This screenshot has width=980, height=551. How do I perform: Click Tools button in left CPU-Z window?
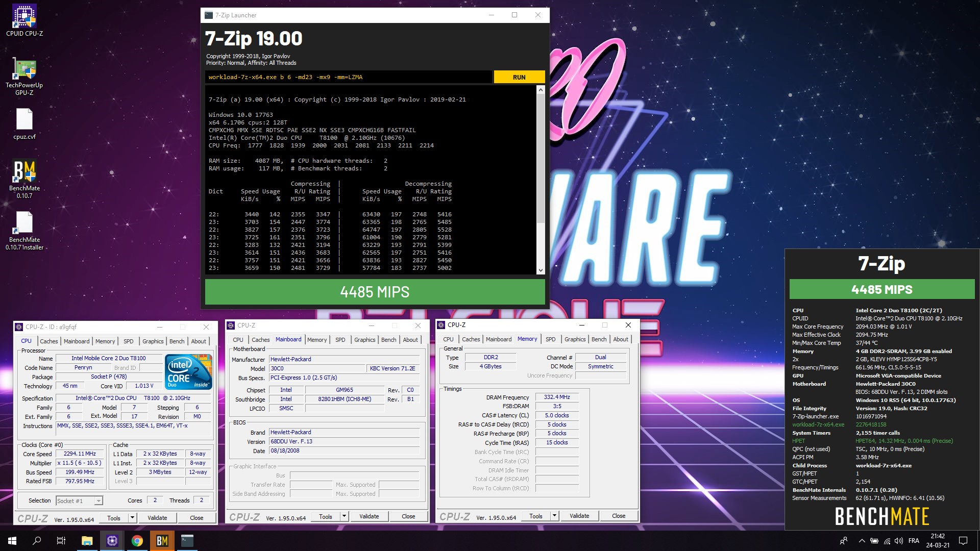tap(114, 518)
